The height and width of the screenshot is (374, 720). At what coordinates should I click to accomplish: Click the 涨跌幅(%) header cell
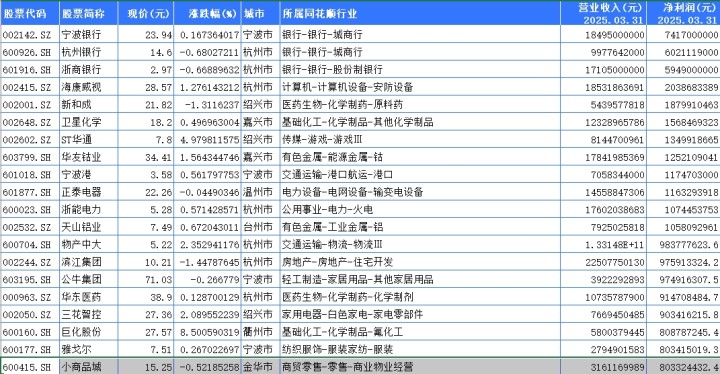(x=208, y=13)
